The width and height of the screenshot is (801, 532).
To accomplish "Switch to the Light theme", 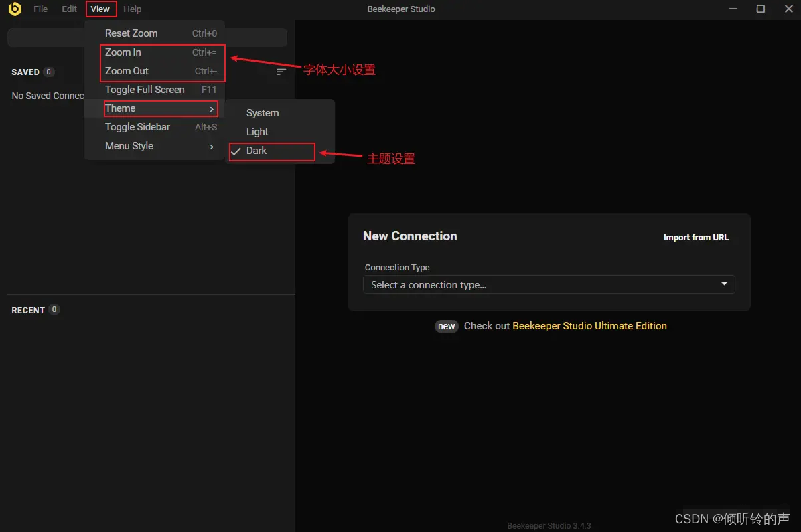I will pos(280,132).
